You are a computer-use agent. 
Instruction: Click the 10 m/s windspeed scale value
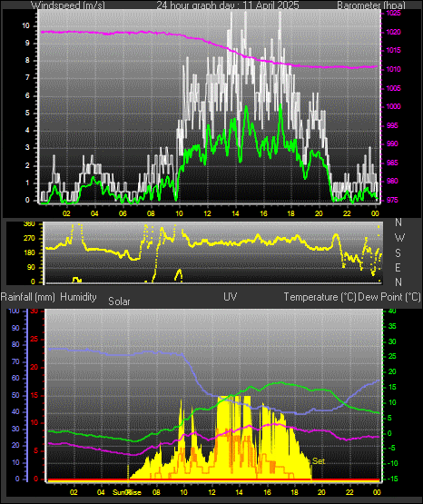pos(25,26)
